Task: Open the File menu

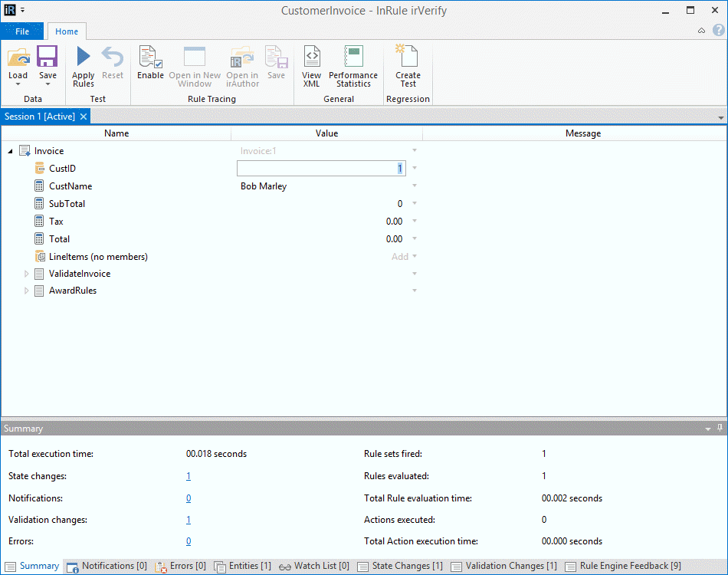Action: coord(22,31)
